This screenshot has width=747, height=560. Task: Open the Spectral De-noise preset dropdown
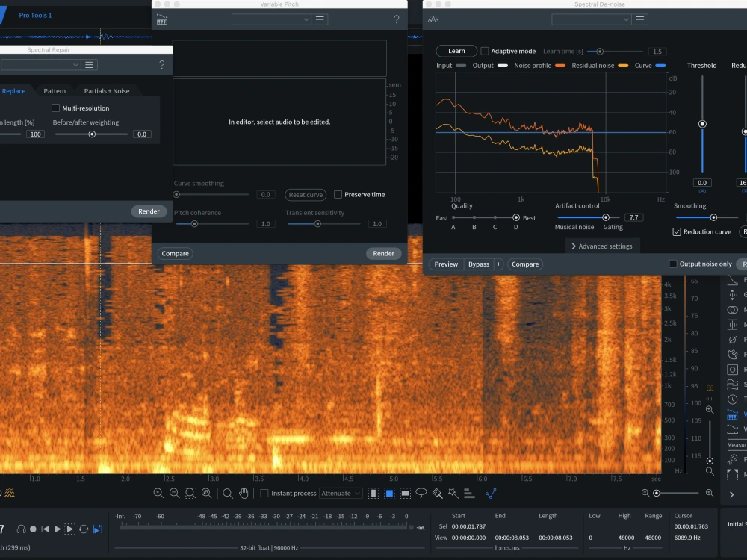point(591,19)
